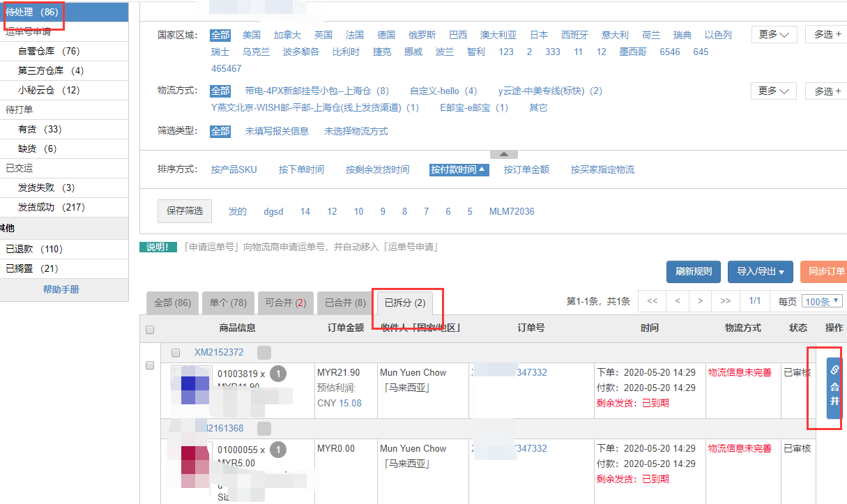Viewport: 847px width, 504px height.
Task: Go to the first page of results
Action: (x=653, y=301)
